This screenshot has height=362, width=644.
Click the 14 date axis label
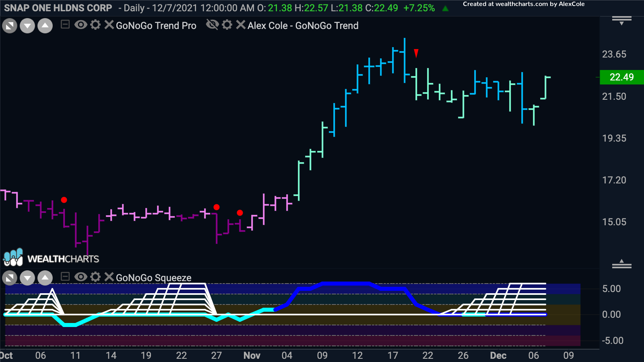[x=111, y=356]
